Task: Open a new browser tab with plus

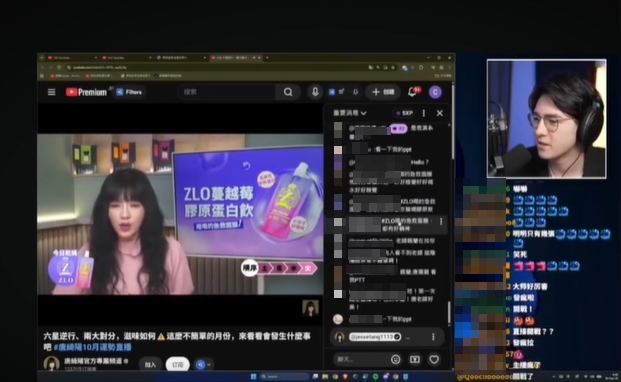Action: (267, 58)
